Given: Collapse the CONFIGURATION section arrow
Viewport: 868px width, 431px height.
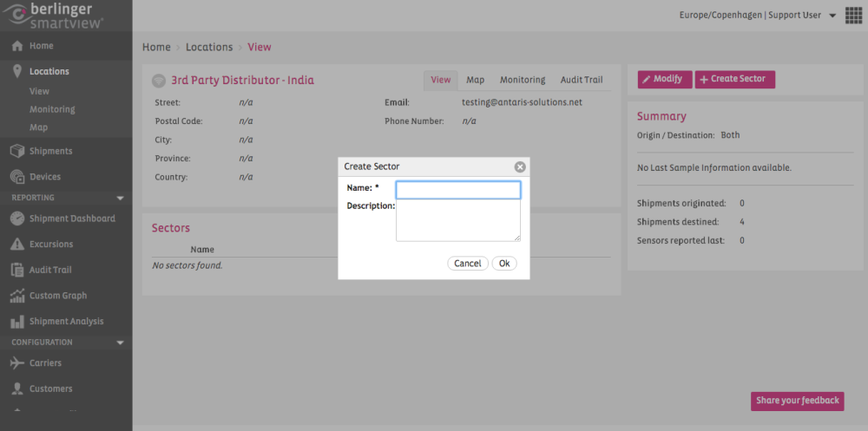Looking at the screenshot, I should click(120, 343).
